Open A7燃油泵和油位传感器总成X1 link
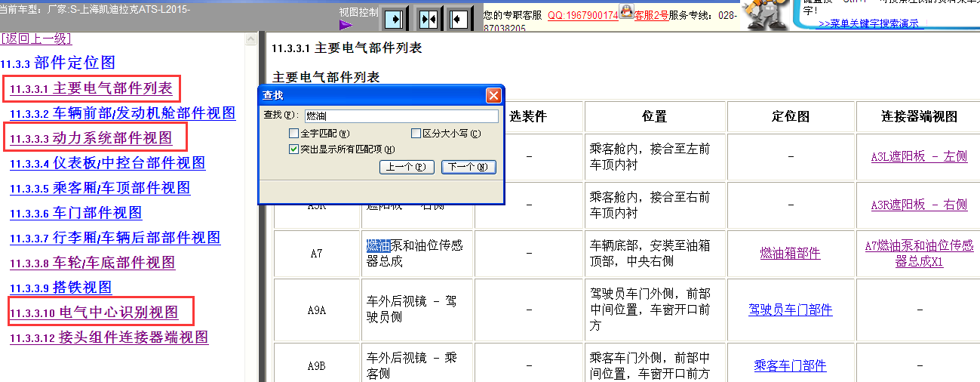 click(x=919, y=254)
